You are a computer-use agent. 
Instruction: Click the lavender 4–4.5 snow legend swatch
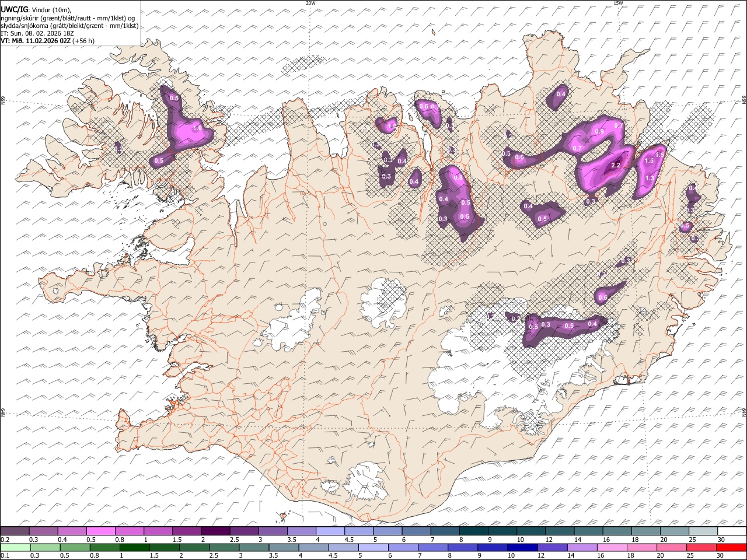330,531
